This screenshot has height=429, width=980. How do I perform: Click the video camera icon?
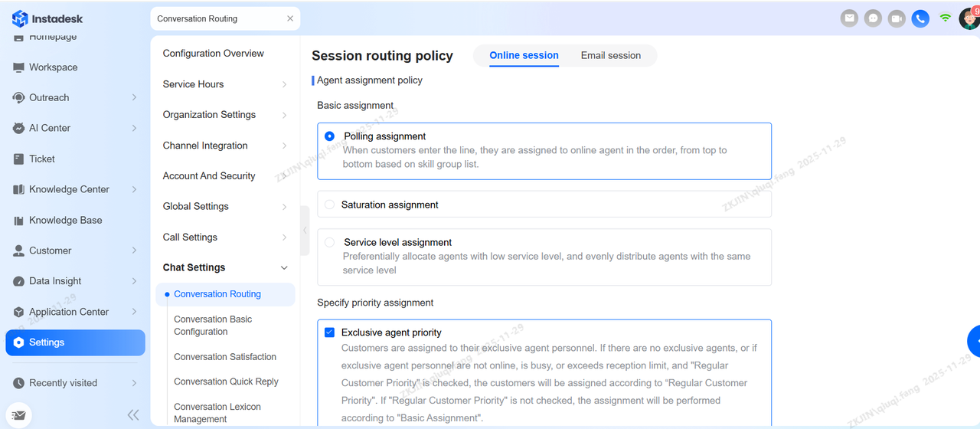tap(897, 18)
